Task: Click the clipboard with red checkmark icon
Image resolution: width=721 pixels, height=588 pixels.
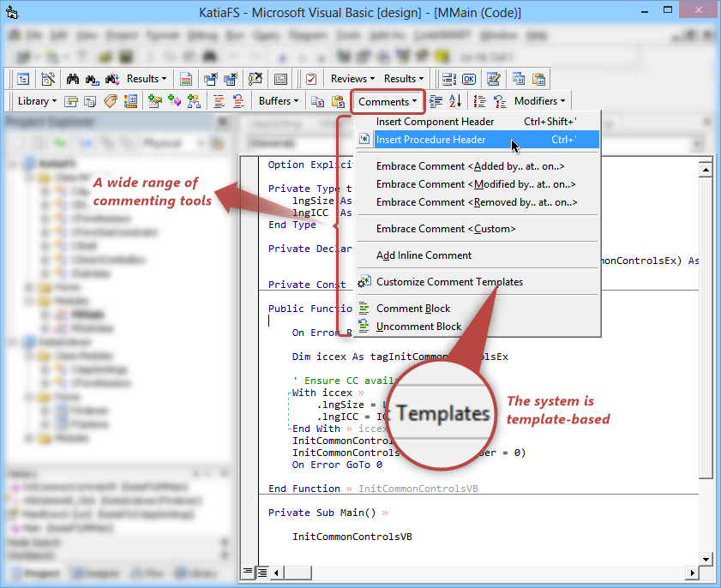Action: click(x=311, y=79)
